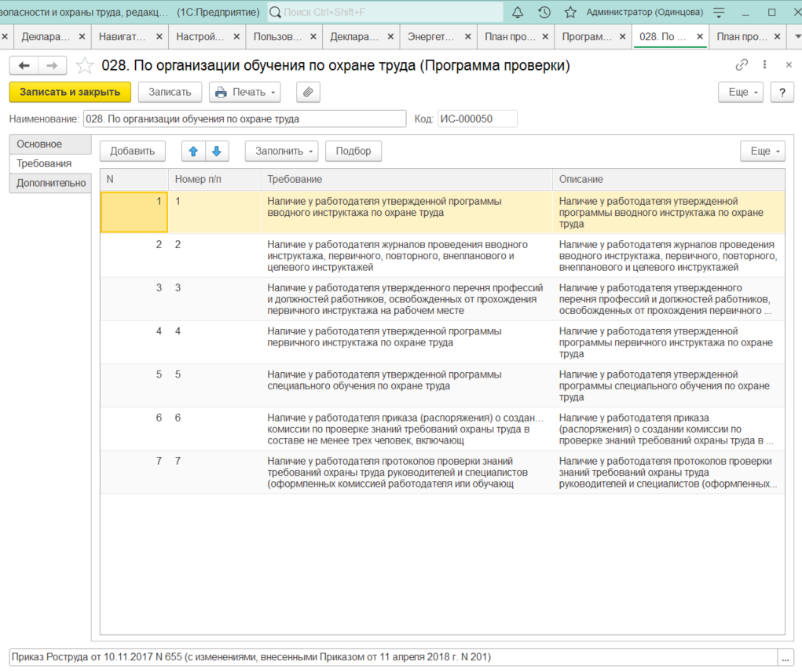Click description cell of row 1
Image resolution: width=802 pixels, height=672 pixels.
(x=668, y=213)
